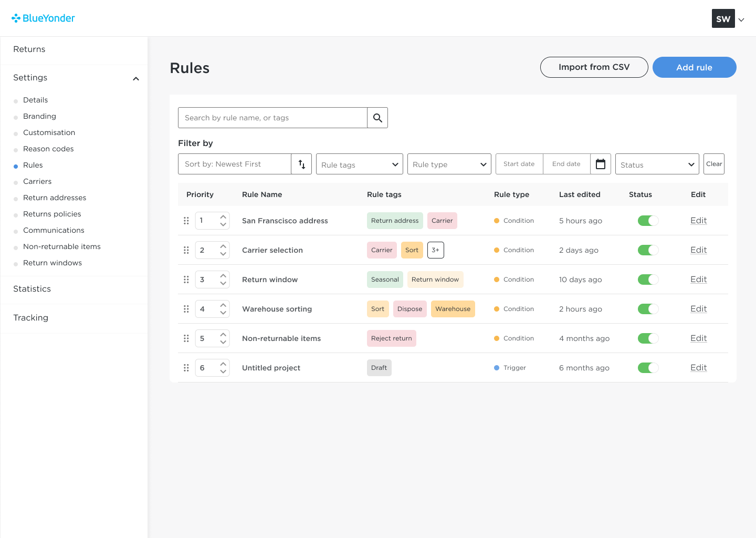Image resolution: width=756 pixels, height=538 pixels.
Task: Open the Rule tags dropdown
Action: point(360,164)
